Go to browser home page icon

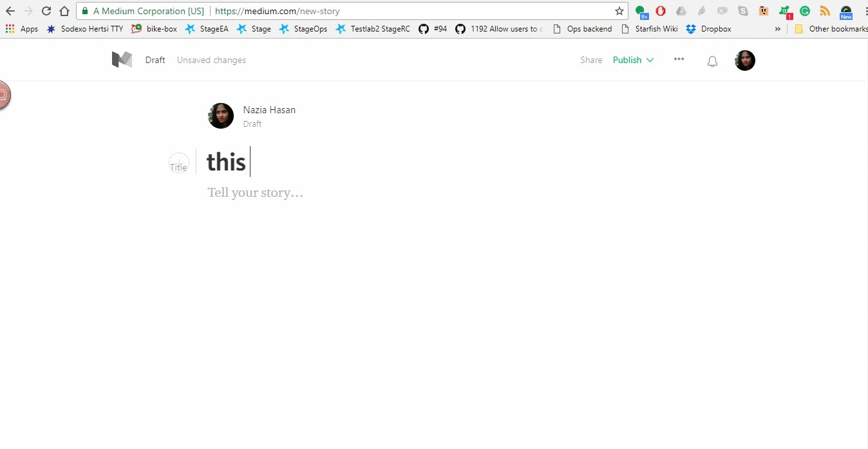click(64, 11)
